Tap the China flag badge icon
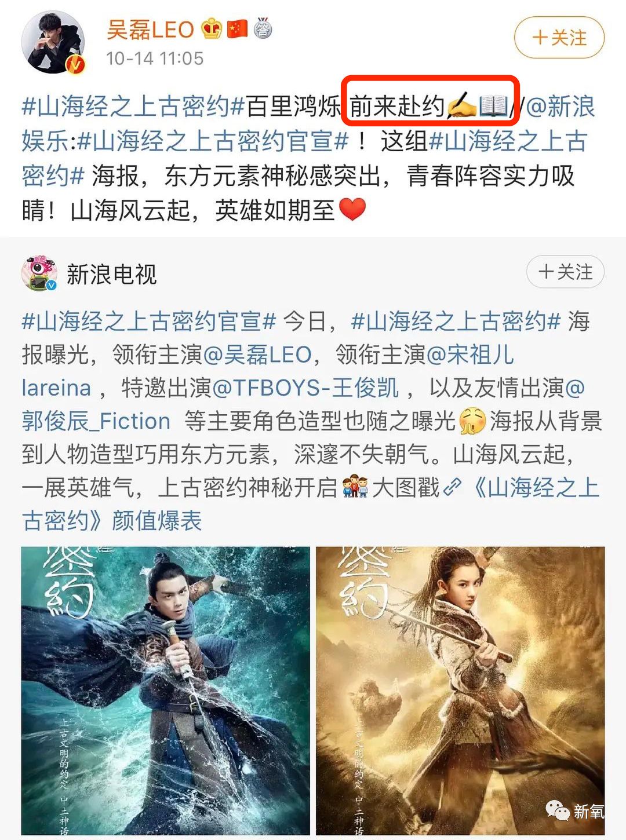Viewport: 626px width, 840px height. point(238,29)
